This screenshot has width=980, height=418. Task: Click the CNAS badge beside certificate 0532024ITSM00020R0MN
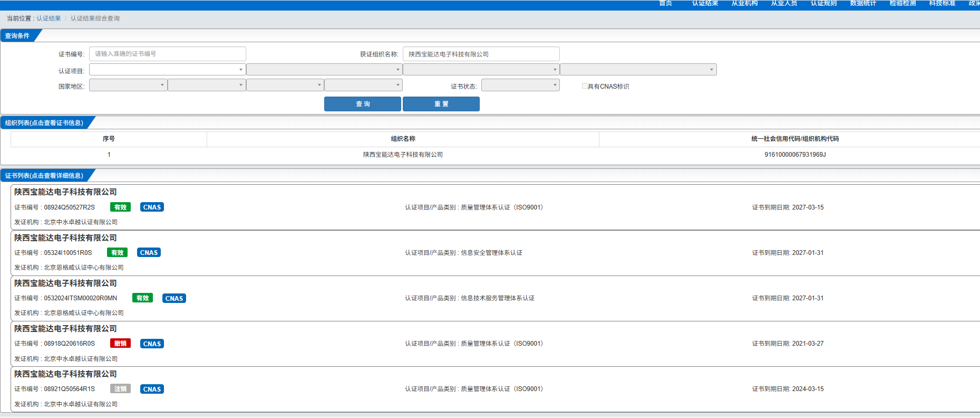pyautogui.click(x=174, y=298)
